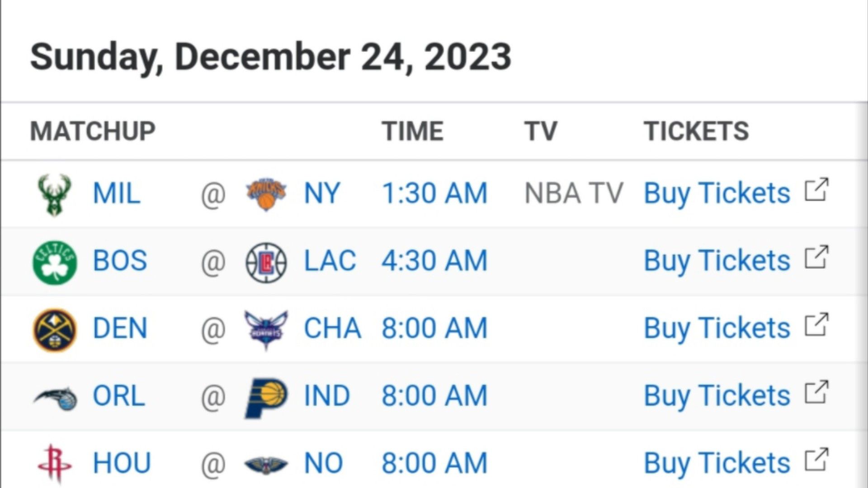This screenshot has width=868, height=488.
Task: Click the Houston Rockets logo
Action: (x=54, y=464)
